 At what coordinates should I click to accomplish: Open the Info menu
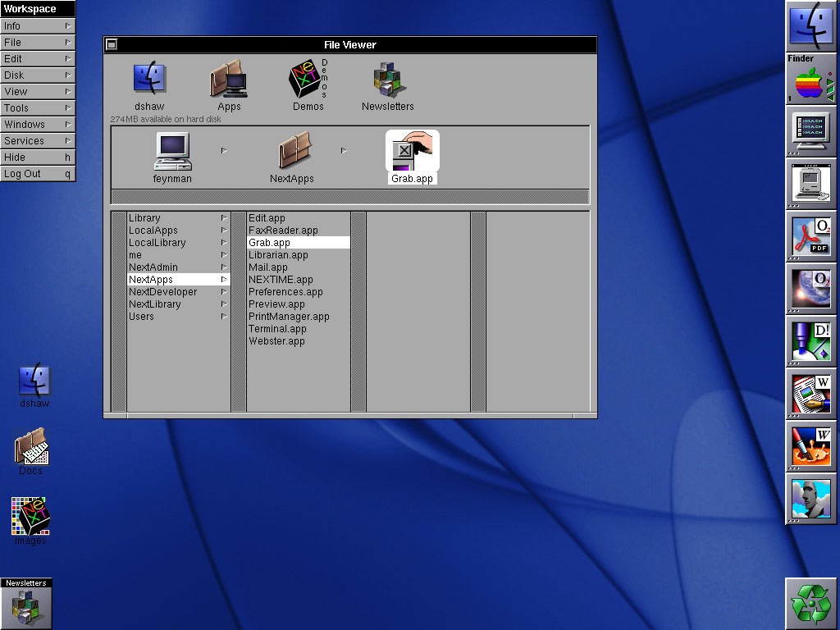[38, 25]
